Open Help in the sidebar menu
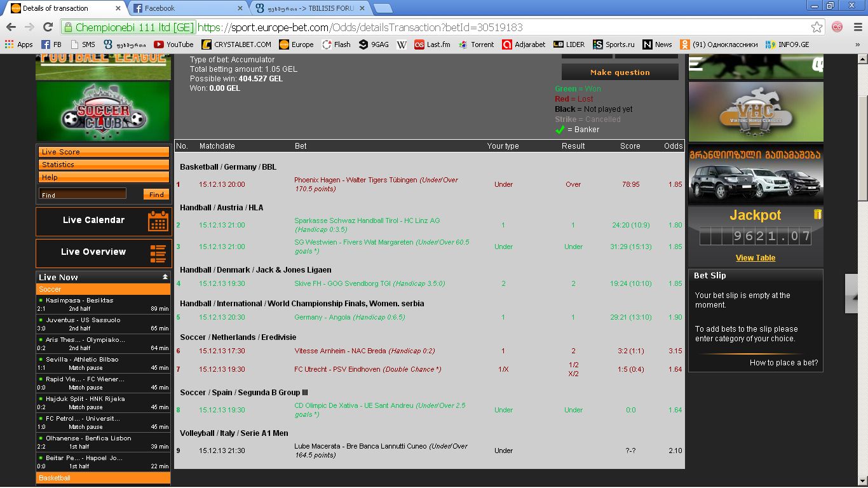Screen dimensions: 868x488 click(104, 177)
